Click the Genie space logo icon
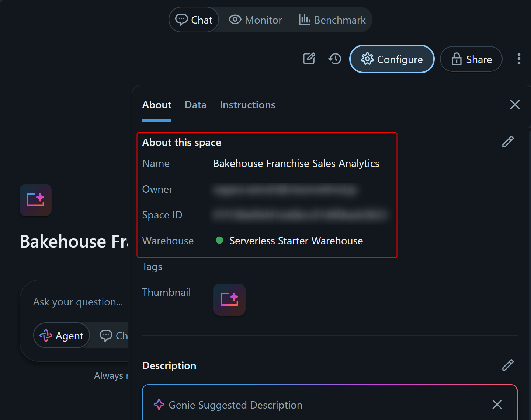Image resolution: width=531 pixels, height=420 pixels. click(x=35, y=200)
